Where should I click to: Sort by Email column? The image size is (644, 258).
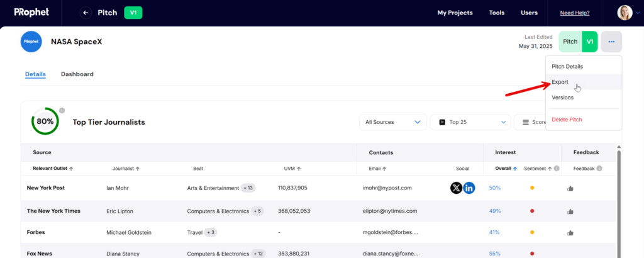coord(377,169)
